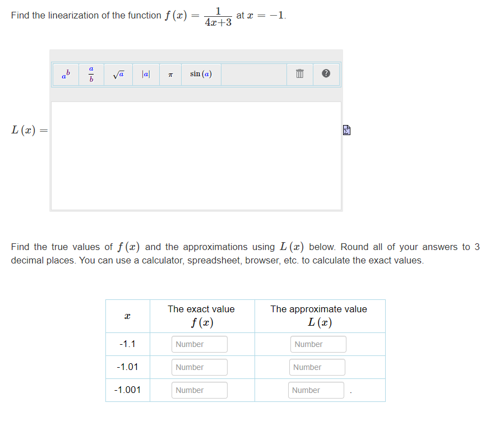Click the approximate value field for x = -1.001

pyautogui.click(x=316, y=390)
